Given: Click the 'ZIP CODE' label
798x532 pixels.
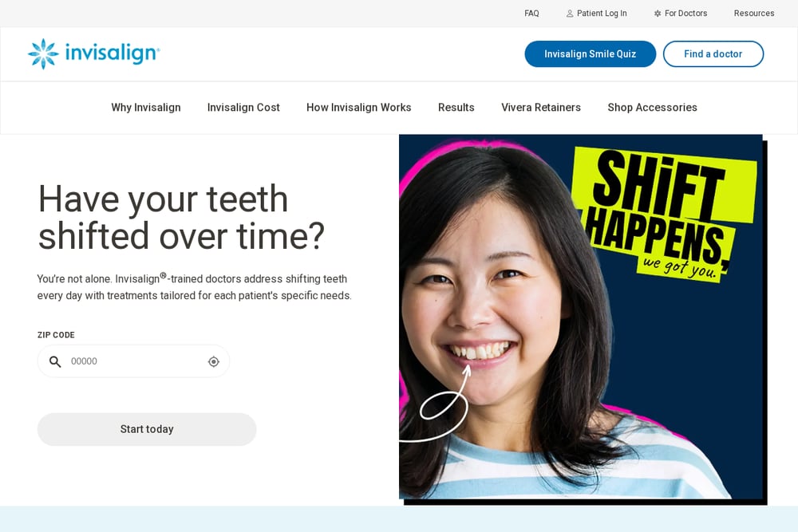Looking at the screenshot, I should pos(56,335).
